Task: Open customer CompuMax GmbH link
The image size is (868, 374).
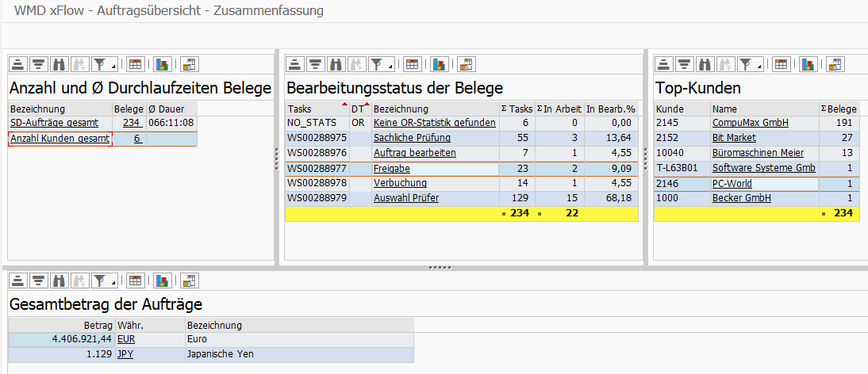Action: [750, 123]
